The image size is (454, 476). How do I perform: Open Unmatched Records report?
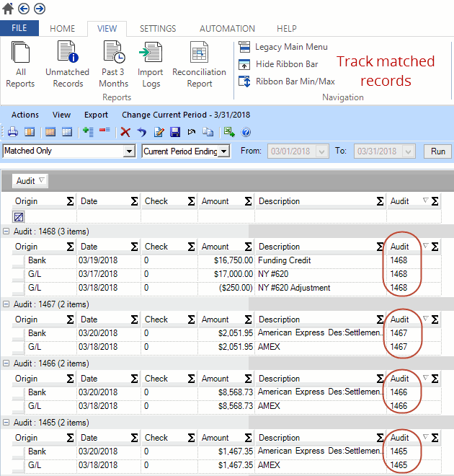tap(67, 64)
